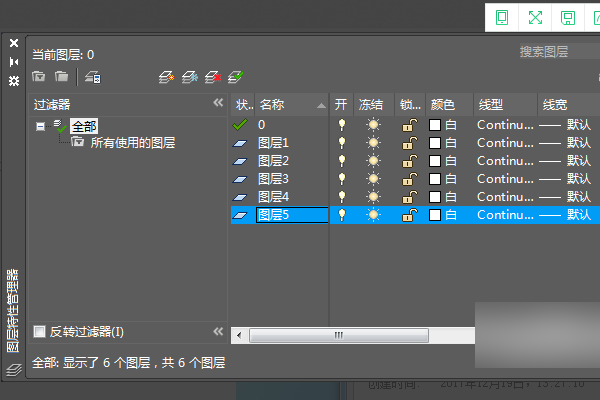Viewport: 600px width, 400px height.
Task: Click the current-layer checkmark for layer 0
Action: 240,124
